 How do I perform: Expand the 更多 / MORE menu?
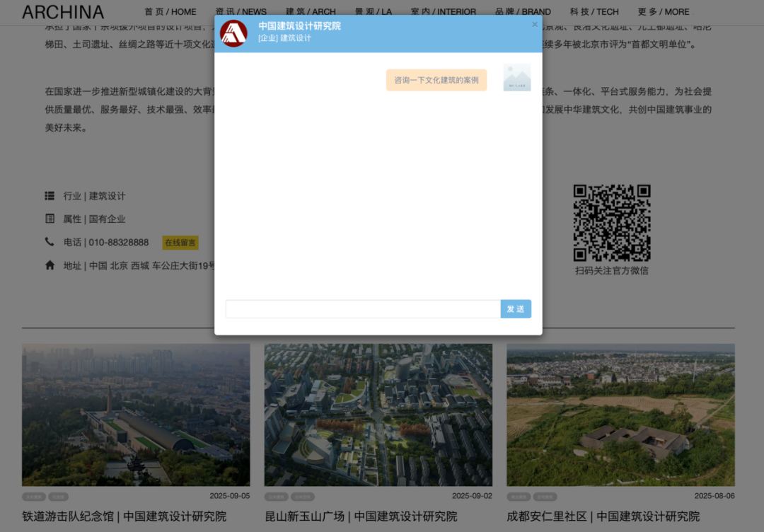point(663,12)
